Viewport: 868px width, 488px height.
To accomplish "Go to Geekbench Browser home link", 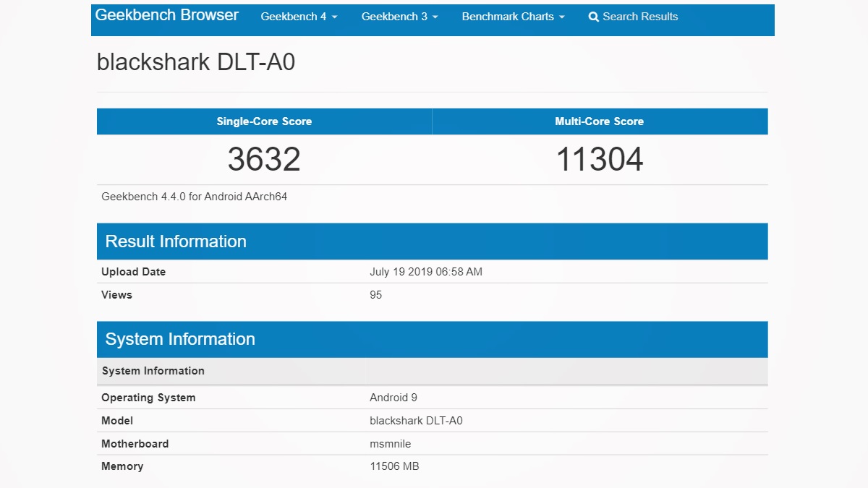I will (167, 15).
